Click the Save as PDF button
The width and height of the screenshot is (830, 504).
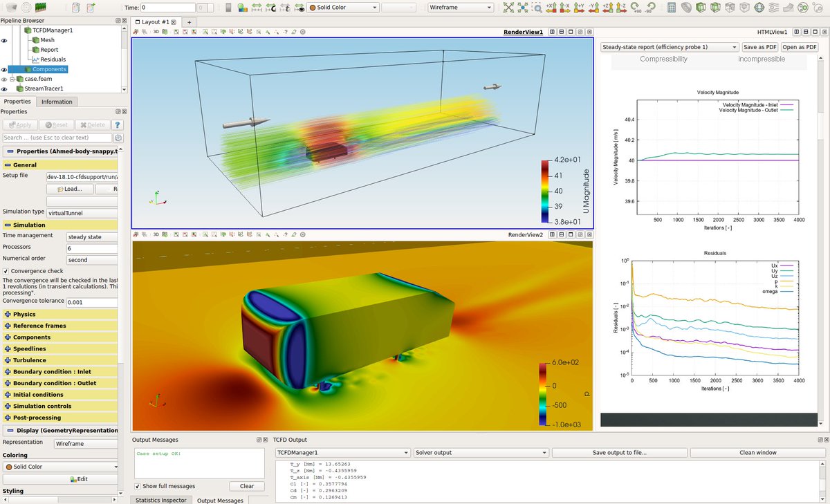click(x=759, y=47)
